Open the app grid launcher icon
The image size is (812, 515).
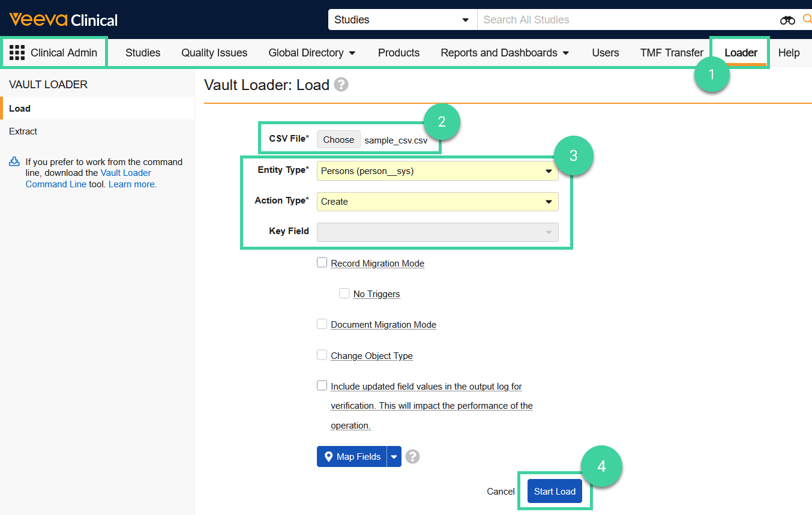[x=17, y=53]
